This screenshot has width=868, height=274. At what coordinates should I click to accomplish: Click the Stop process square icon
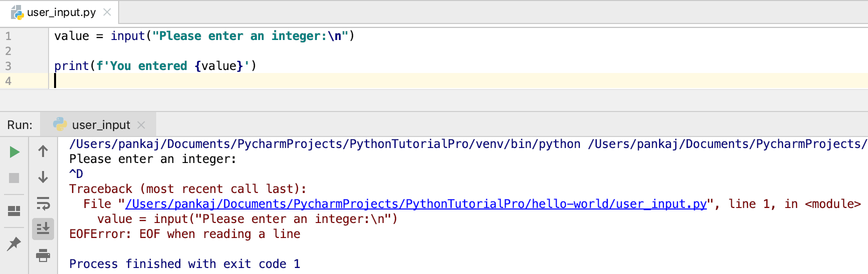click(x=14, y=178)
